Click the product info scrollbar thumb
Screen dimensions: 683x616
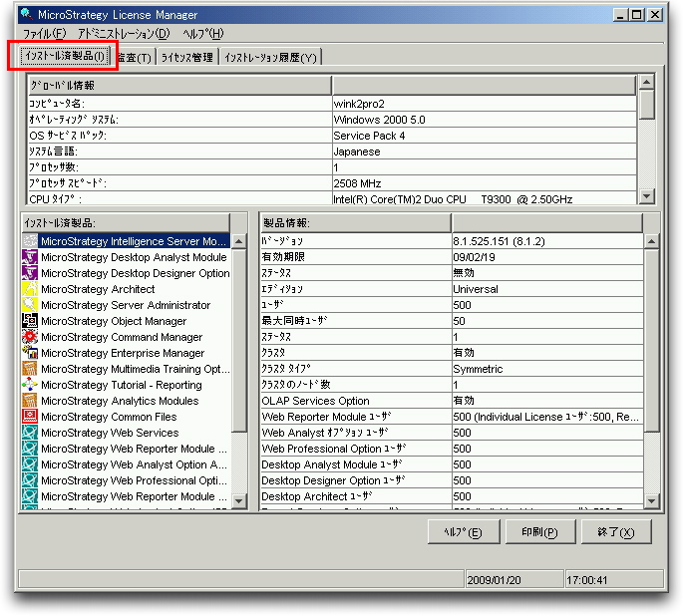651,341
